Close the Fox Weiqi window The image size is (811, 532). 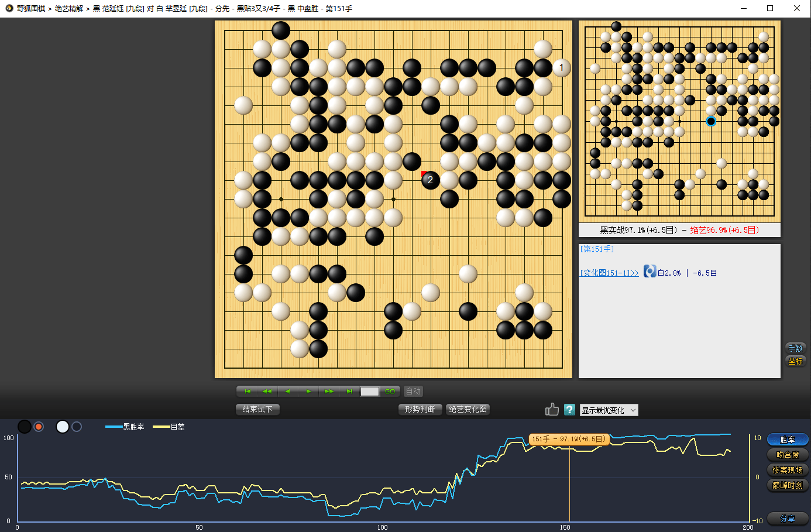(x=797, y=8)
